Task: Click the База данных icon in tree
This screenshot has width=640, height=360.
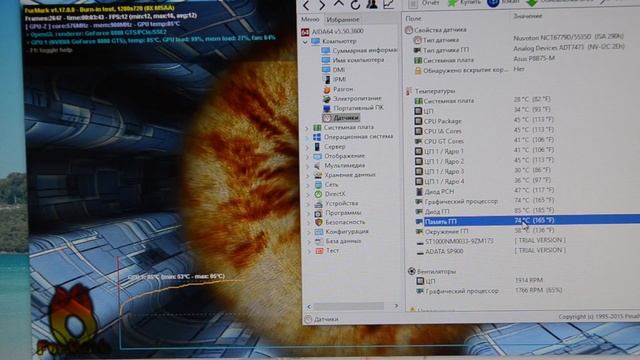Action: pos(319,241)
